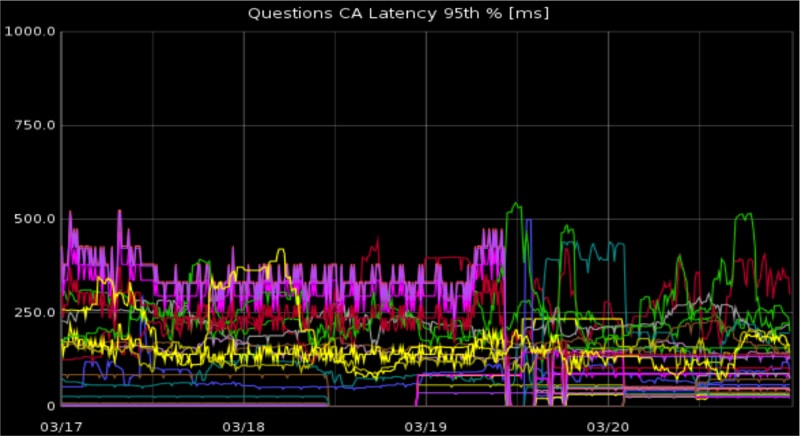800x436 pixels.
Task: Select the 03/18 date label
Action: point(244,426)
